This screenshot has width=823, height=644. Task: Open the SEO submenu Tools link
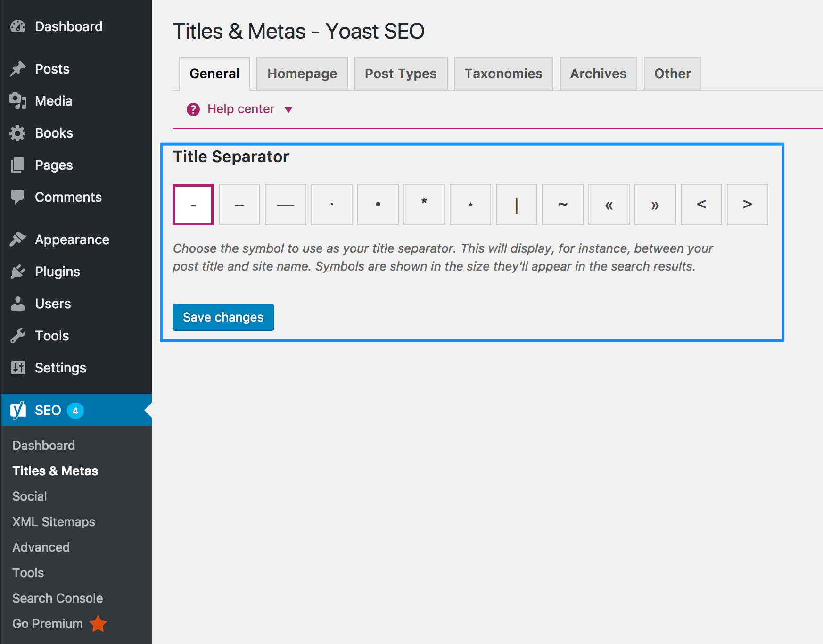(x=28, y=573)
